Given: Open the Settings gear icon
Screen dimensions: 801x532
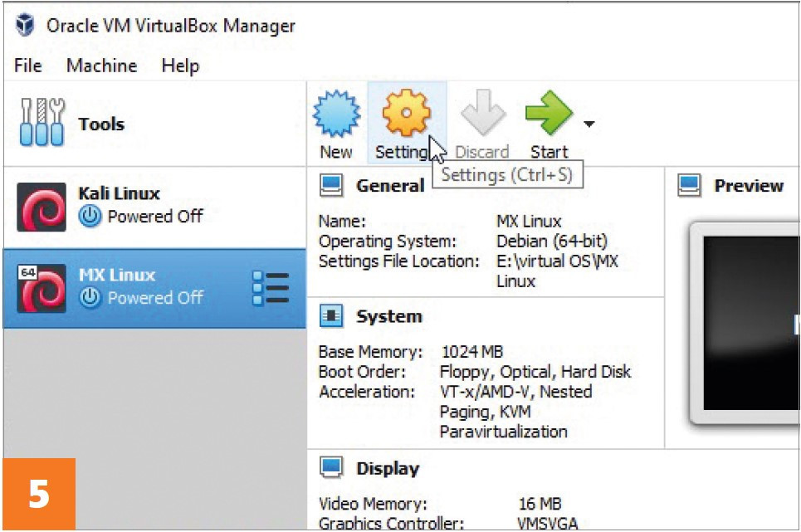Looking at the screenshot, I should [x=406, y=113].
